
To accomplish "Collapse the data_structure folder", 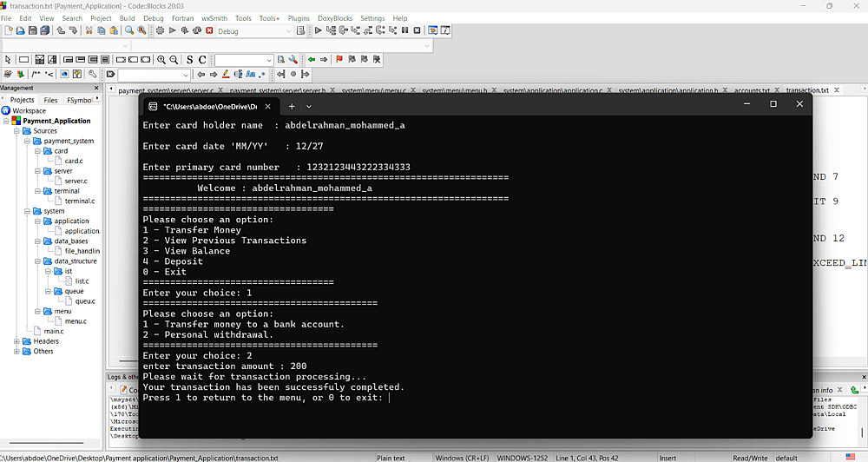I will (37, 261).
